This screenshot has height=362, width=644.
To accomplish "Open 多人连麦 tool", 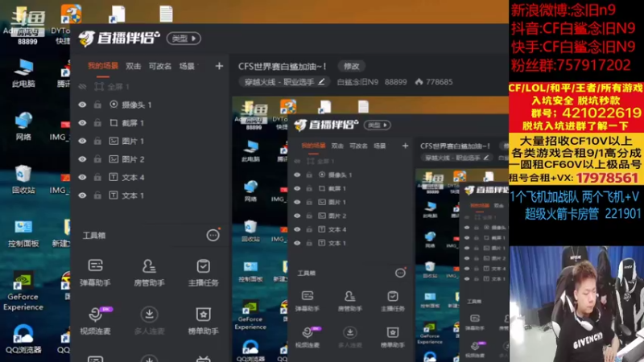I will [149, 320].
